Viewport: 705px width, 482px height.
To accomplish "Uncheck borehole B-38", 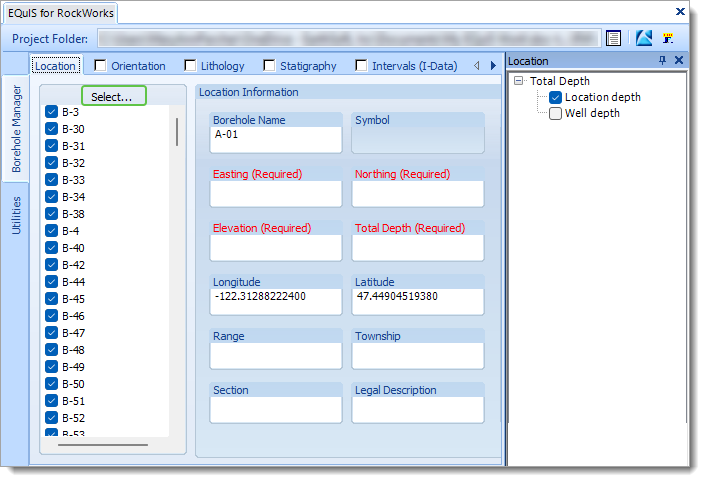I will point(52,214).
